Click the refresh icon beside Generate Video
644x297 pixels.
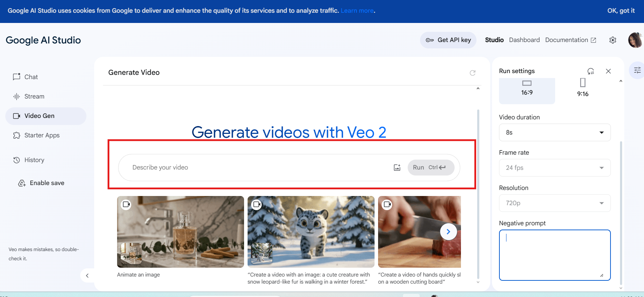tap(473, 73)
